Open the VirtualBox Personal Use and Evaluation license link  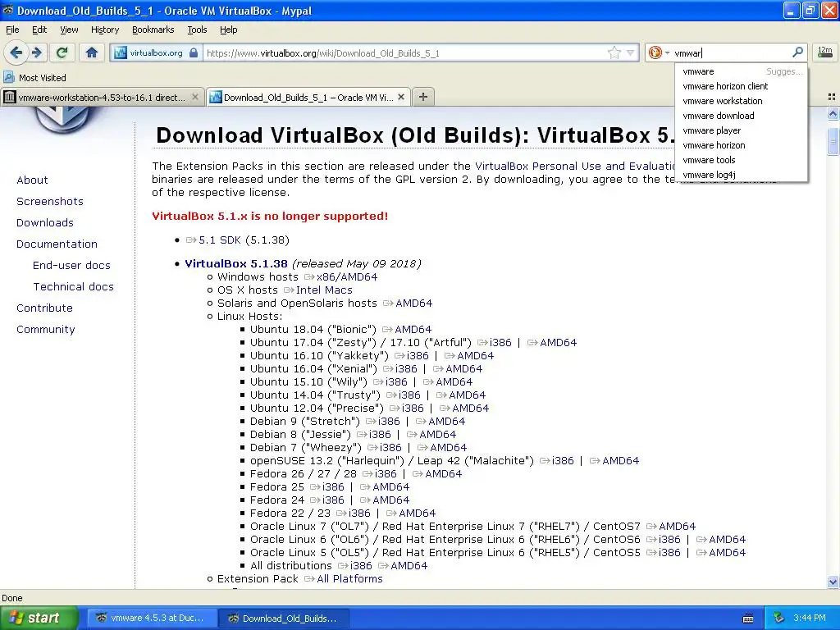(575, 166)
